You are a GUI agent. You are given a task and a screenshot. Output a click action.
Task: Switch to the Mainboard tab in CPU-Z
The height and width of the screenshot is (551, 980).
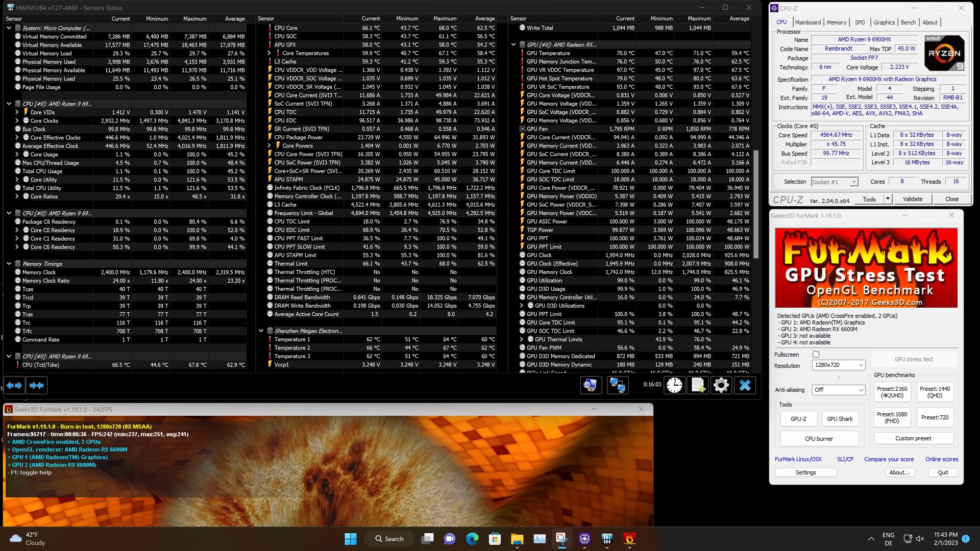point(808,22)
